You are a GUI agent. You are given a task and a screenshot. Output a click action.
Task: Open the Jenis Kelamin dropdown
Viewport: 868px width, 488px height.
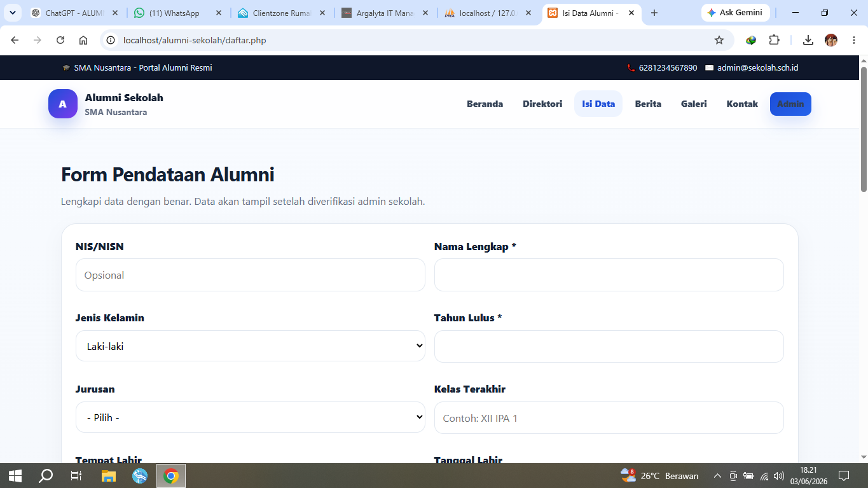250,346
